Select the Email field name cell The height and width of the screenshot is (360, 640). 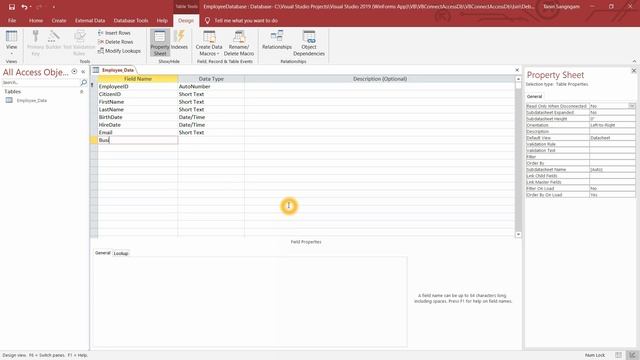pos(138,133)
